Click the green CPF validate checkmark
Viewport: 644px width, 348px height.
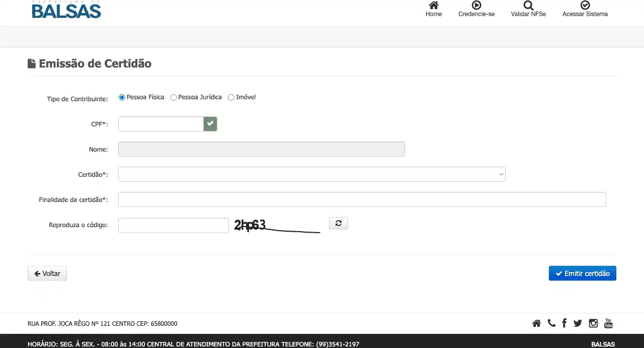pyautogui.click(x=210, y=124)
